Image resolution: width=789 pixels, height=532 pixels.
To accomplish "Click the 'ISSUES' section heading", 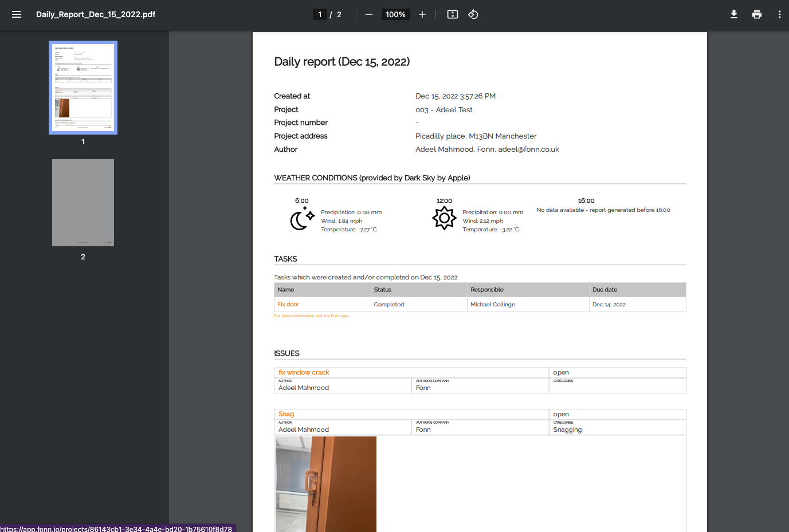I will point(286,353).
